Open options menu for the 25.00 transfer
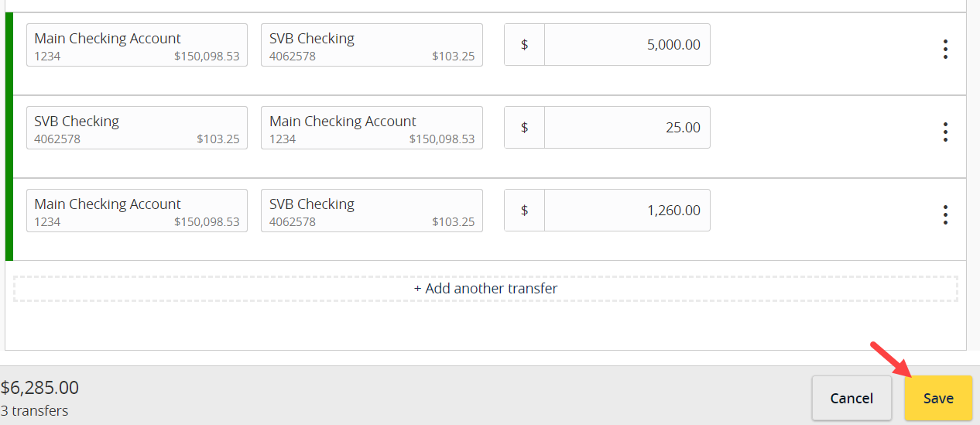 coord(945,132)
